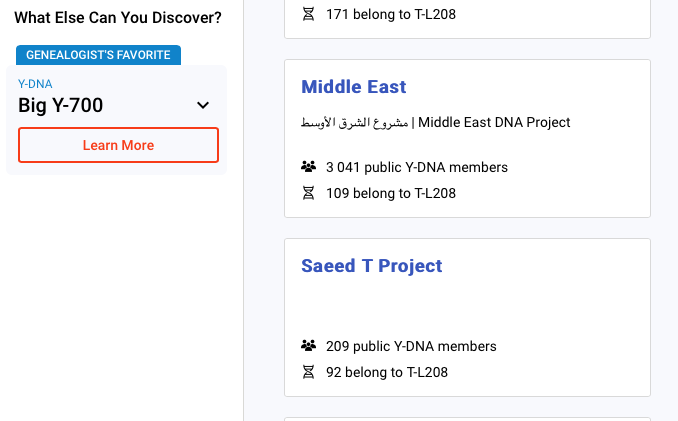This screenshot has height=421, width=678.
Task: Click the 109 belong to T-L208 text
Action: (x=390, y=193)
